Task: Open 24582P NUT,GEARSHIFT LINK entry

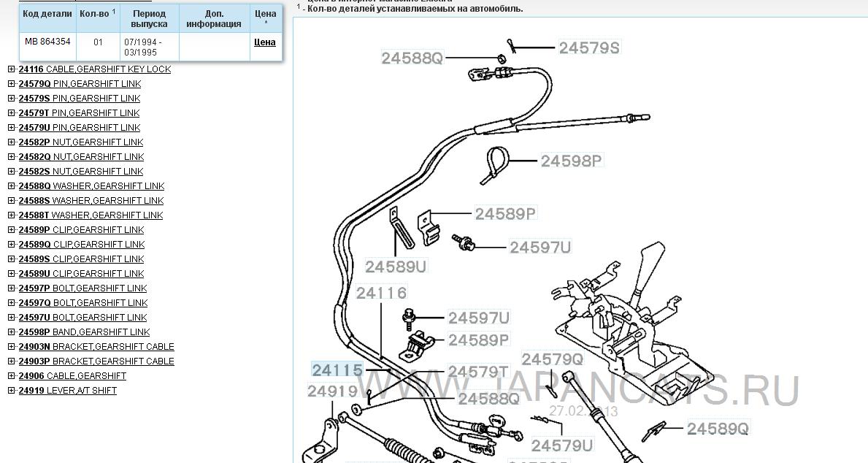Action: click(x=81, y=142)
